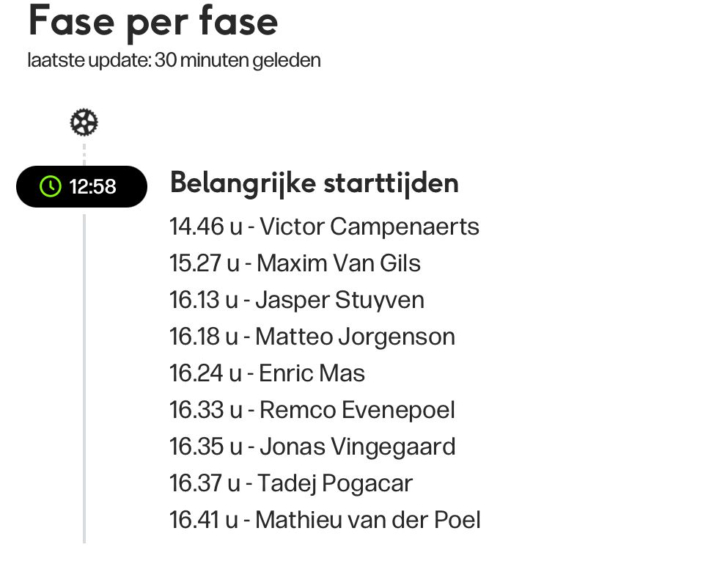Click the 14.46 u time text
The width and height of the screenshot is (728, 572).
click(x=206, y=227)
